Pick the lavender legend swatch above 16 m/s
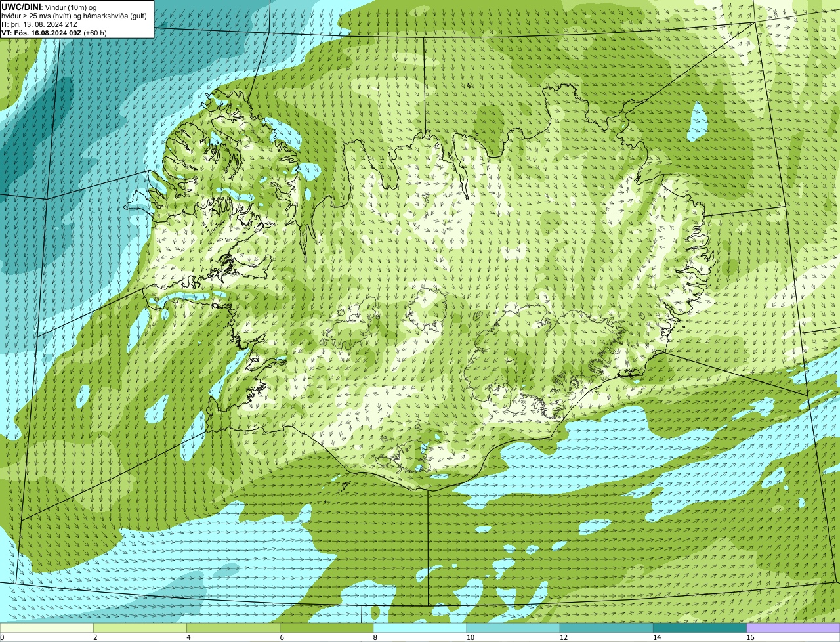 point(793,628)
